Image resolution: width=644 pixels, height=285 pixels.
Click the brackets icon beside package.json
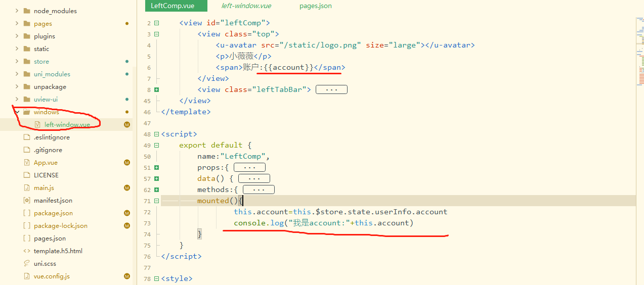point(27,213)
